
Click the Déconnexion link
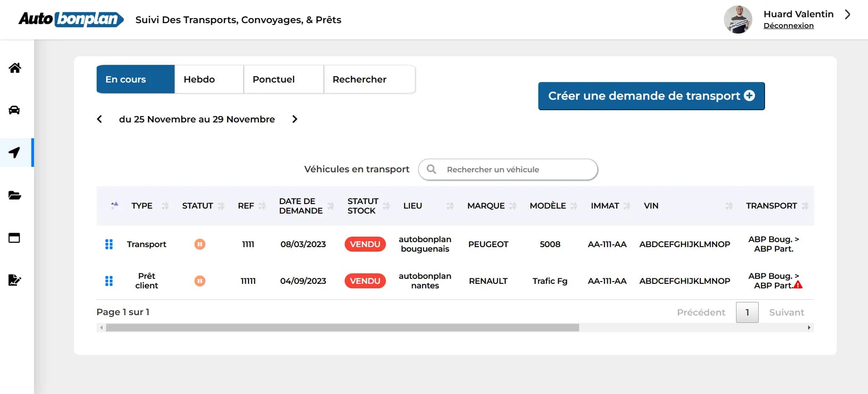tap(788, 26)
